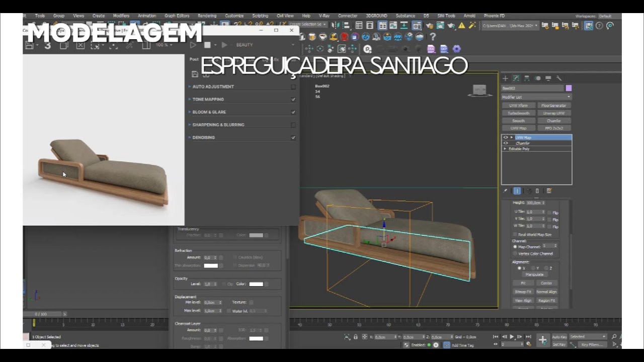Open the Create tab in the command panel
This screenshot has height=362, width=644.
[x=506, y=78]
